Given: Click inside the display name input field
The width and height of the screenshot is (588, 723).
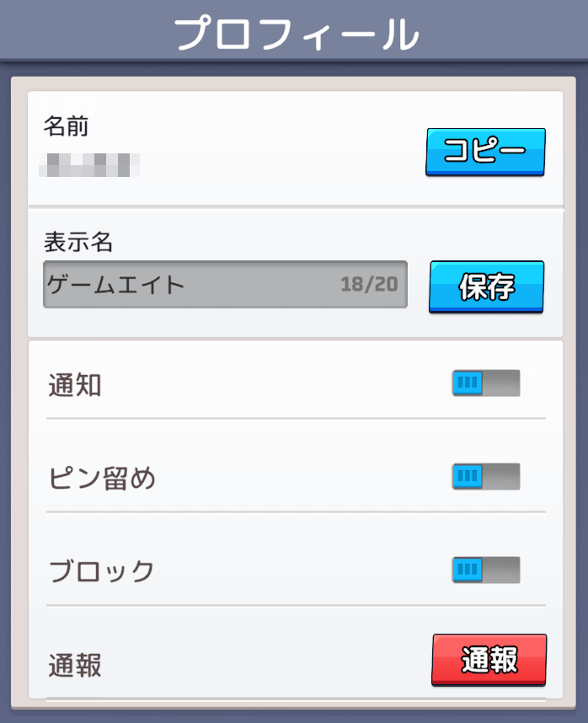Looking at the screenshot, I should [223, 284].
